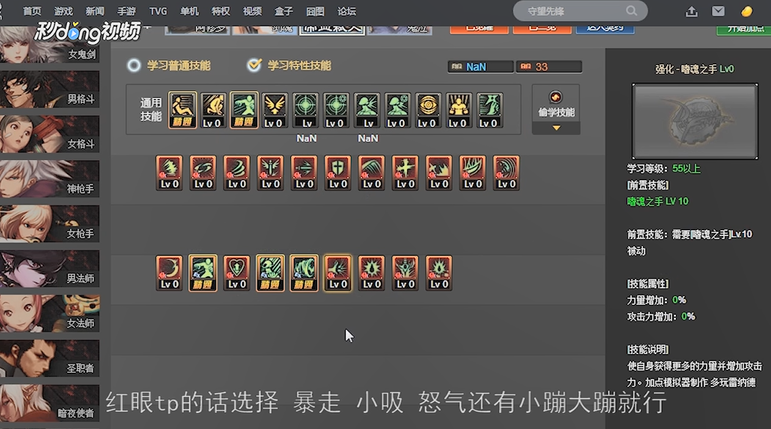Click the highlighted skill icon under cursor row
Screen dimensions: 771x429
(x=338, y=273)
